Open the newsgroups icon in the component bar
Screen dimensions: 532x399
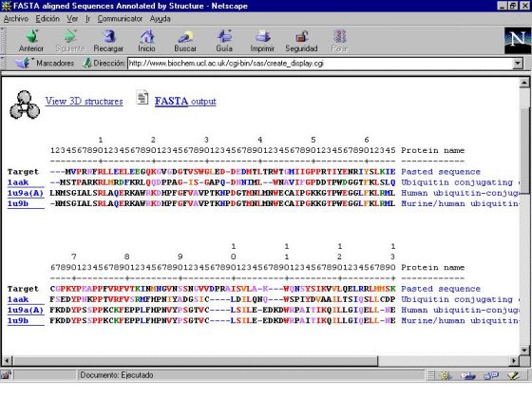coord(491,375)
